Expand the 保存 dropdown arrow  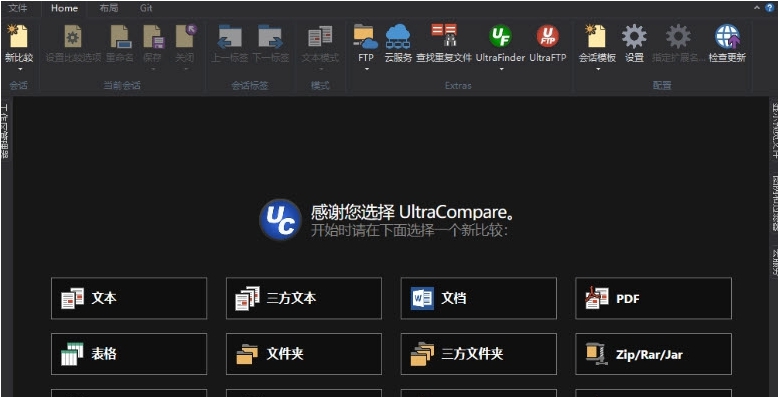pos(153,69)
